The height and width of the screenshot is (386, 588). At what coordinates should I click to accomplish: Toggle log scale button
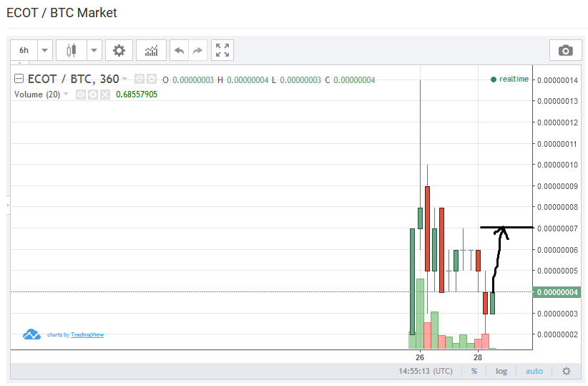click(x=501, y=372)
